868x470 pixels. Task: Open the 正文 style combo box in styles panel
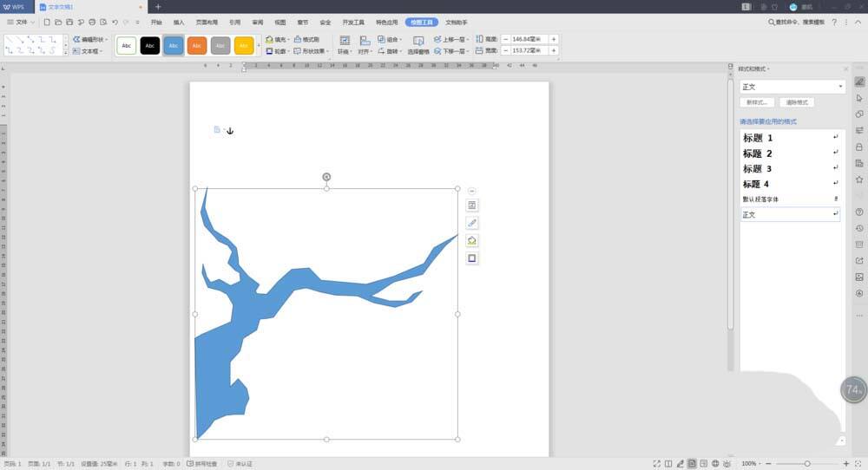(792, 87)
